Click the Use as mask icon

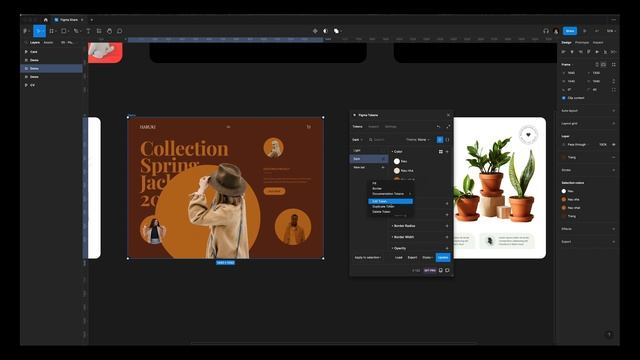pyautogui.click(x=326, y=31)
